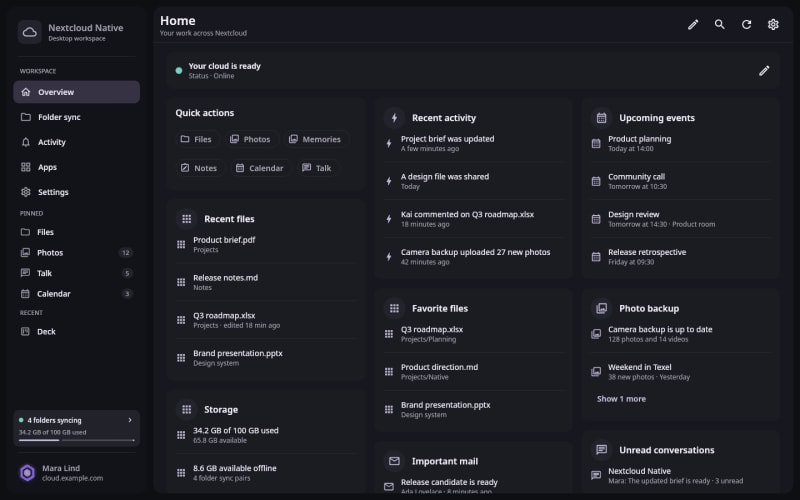Open Folder sync in the sidebar
Screen dimensions: 800x500
pos(77,117)
